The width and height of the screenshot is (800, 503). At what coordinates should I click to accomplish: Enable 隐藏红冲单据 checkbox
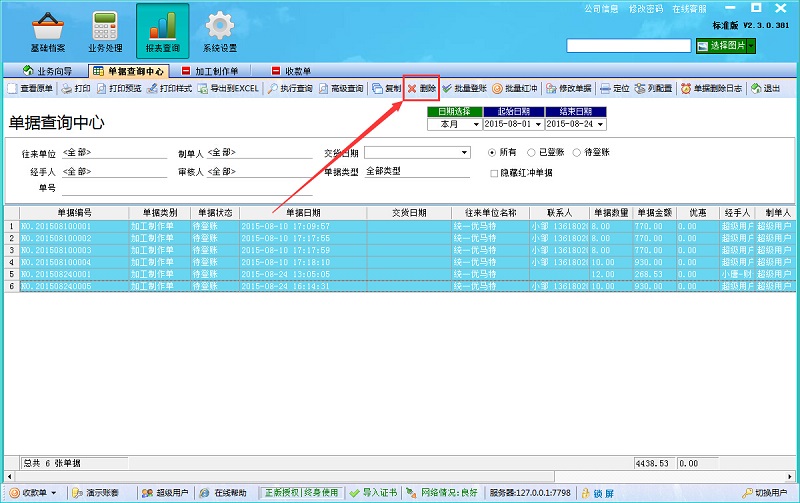click(493, 173)
